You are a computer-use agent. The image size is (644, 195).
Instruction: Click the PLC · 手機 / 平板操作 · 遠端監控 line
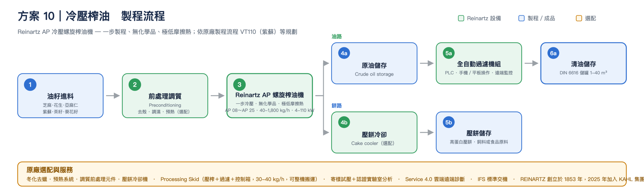pyautogui.click(x=479, y=73)
